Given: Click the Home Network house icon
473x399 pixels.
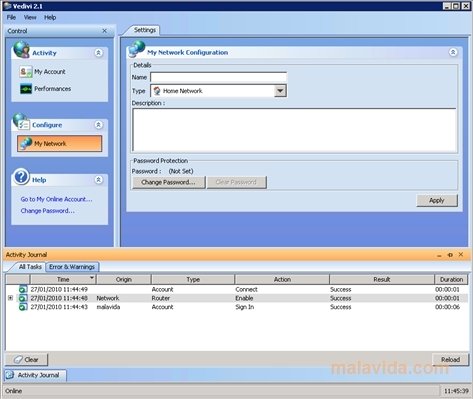Looking at the screenshot, I should pyautogui.click(x=157, y=91).
